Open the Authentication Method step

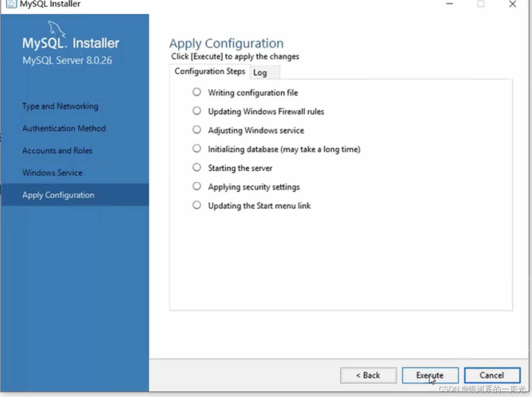coord(64,128)
